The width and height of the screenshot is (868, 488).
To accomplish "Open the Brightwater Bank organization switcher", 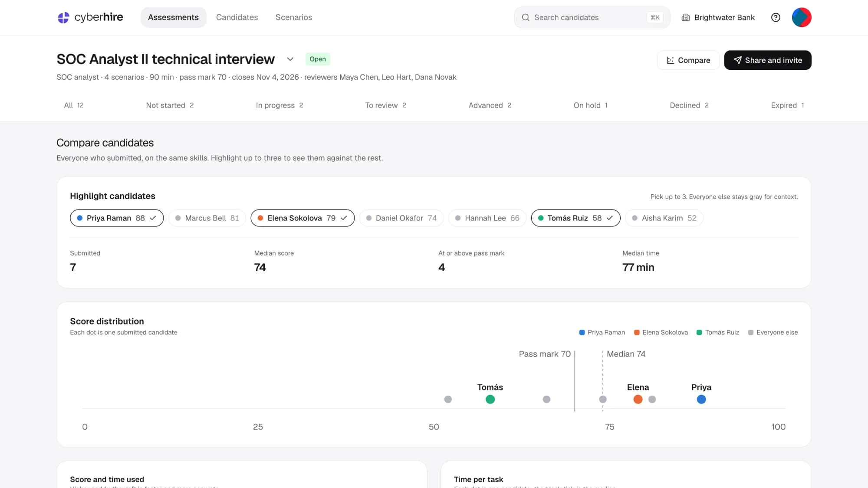I will point(718,17).
